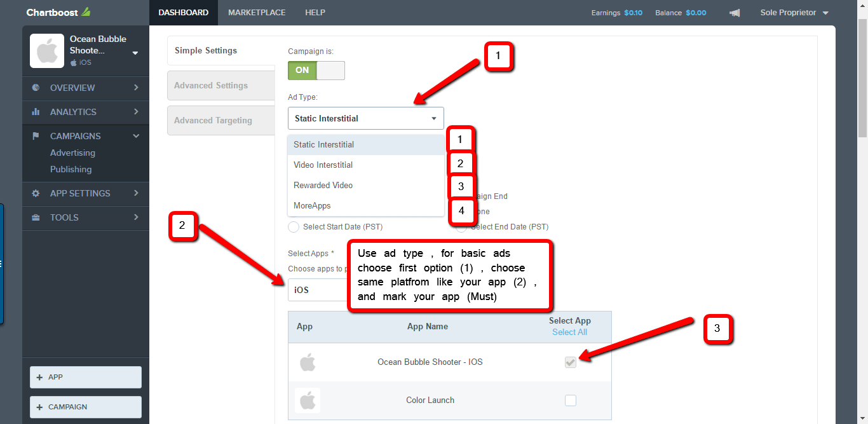Image resolution: width=868 pixels, height=424 pixels.
Task: Click the megaphone announcements icon
Action: tap(734, 13)
